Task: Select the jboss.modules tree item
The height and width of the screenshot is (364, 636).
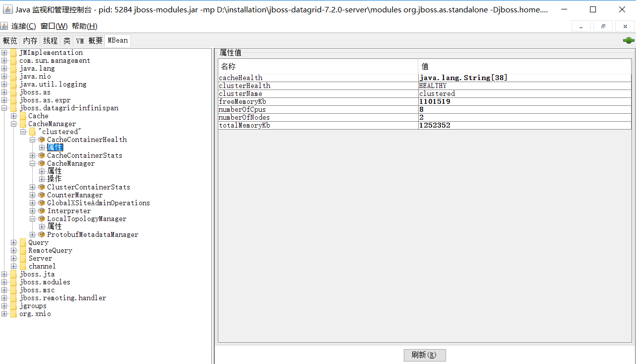Action: [45, 282]
